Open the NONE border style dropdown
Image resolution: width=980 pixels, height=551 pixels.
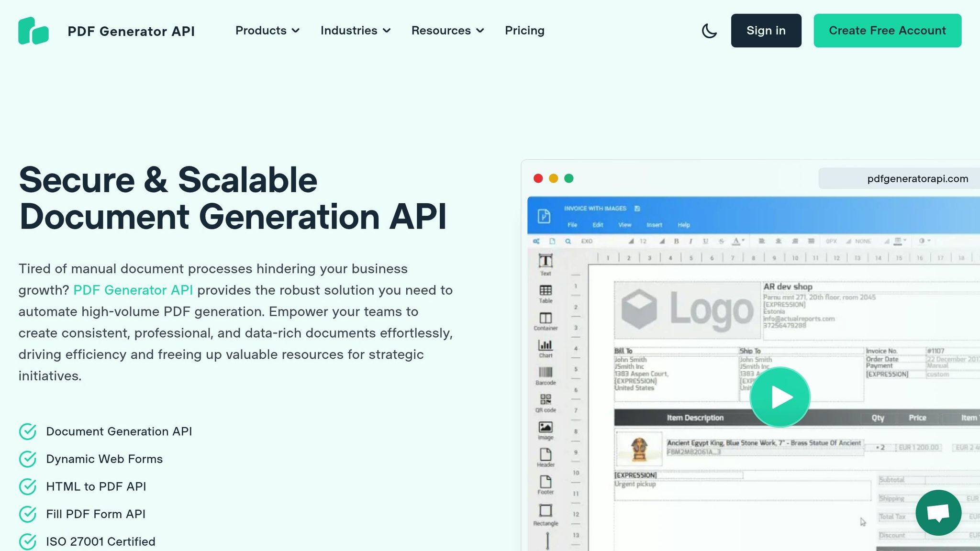coord(872,241)
